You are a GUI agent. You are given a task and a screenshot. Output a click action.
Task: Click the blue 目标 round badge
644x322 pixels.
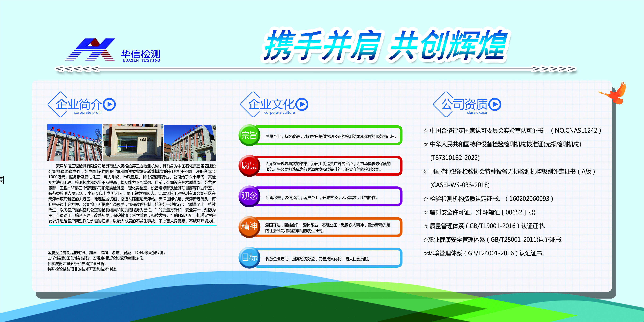coord(249,257)
